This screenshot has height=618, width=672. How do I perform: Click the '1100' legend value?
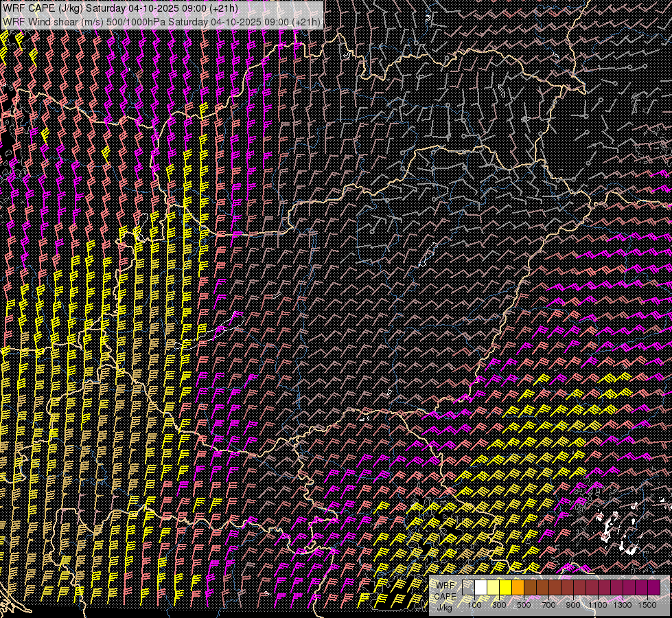pyautogui.click(x=598, y=605)
